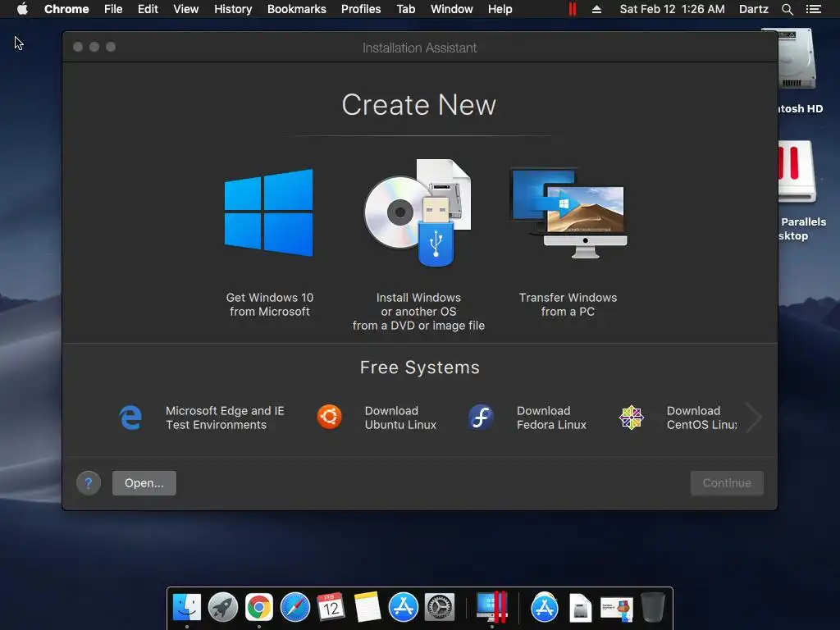The height and width of the screenshot is (630, 840).
Task: Open the disk image file in the Dock
Action: point(580,608)
